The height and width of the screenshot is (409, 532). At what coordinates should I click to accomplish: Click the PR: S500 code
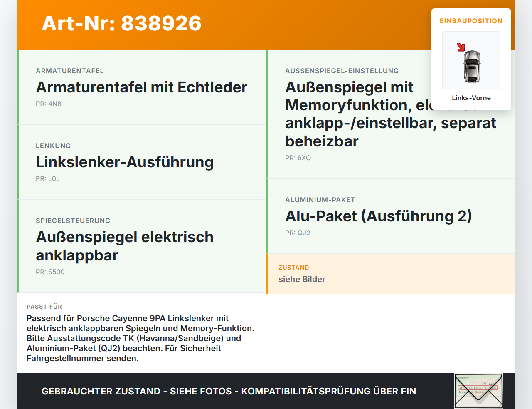(x=50, y=272)
